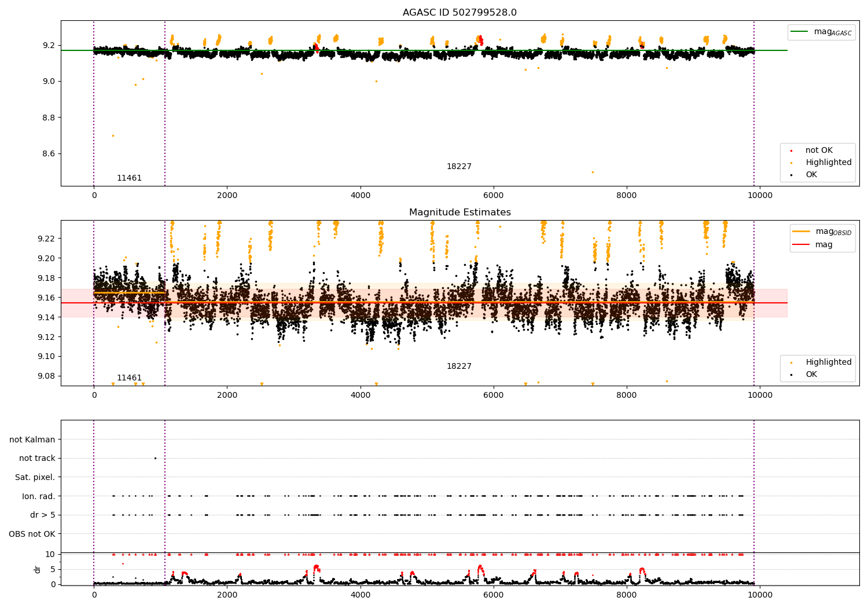Click the 'dr > 5' row label
868x608 pixels.
(x=43, y=515)
